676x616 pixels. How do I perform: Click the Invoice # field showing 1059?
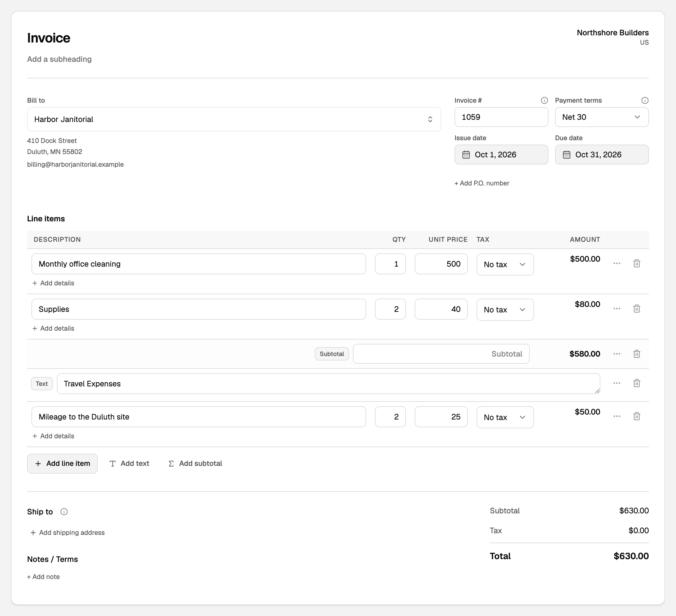(501, 117)
